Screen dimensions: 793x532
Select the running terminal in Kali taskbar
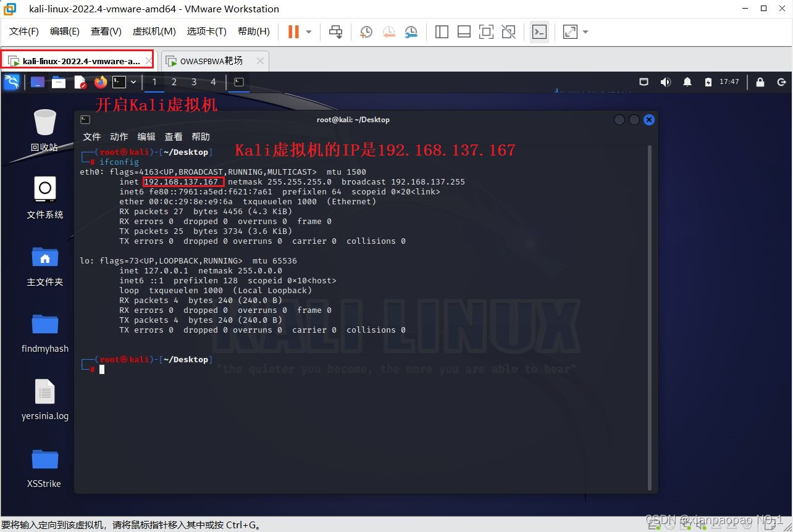pos(239,82)
